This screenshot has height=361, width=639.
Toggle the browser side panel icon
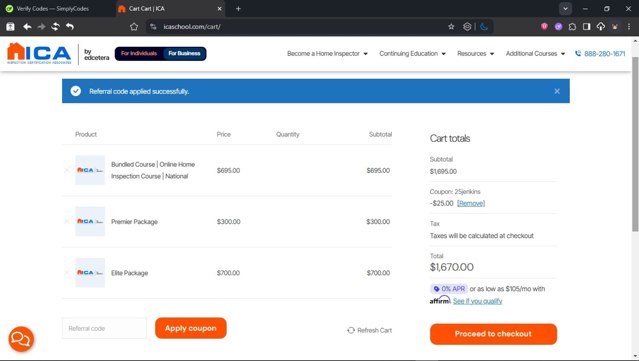[586, 26]
